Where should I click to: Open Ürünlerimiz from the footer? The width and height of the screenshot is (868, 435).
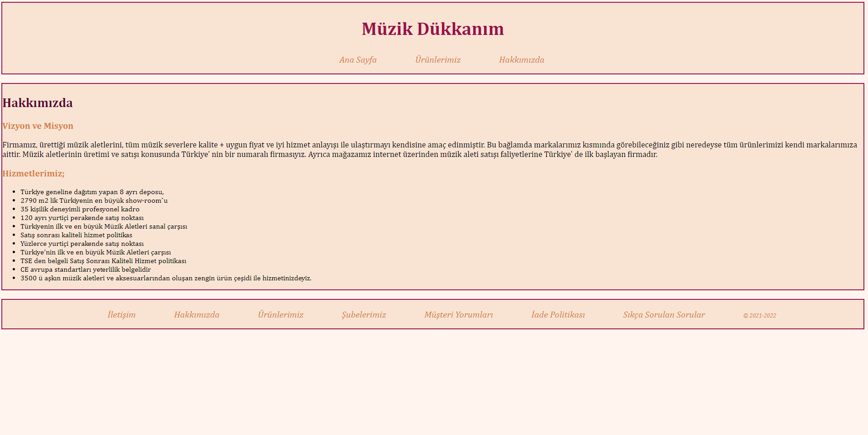pos(281,314)
